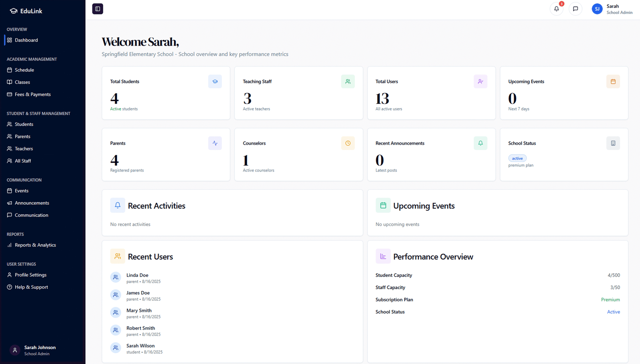Toggle the sidebar collapse button
This screenshot has width=640, height=364.
click(98, 9)
